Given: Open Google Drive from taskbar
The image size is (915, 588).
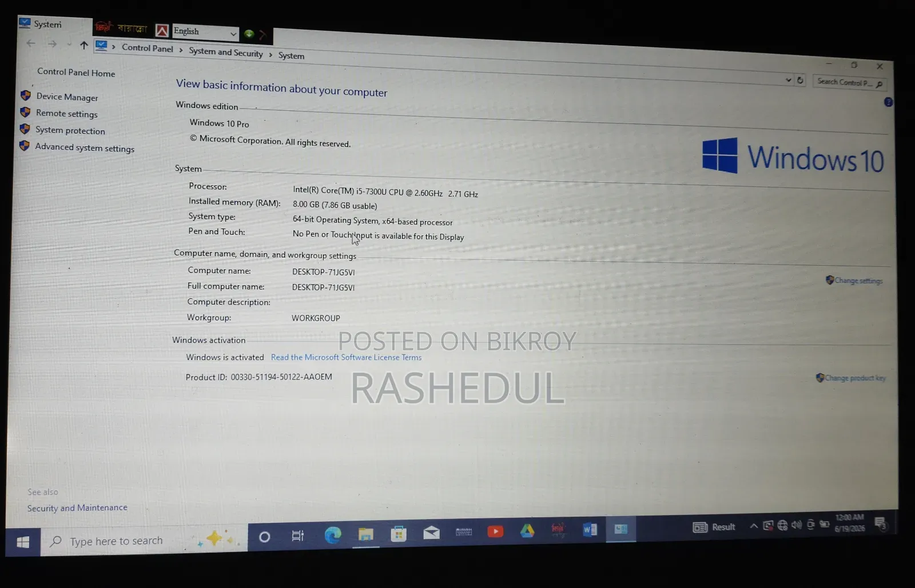Looking at the screenshot, I should 527,531.
